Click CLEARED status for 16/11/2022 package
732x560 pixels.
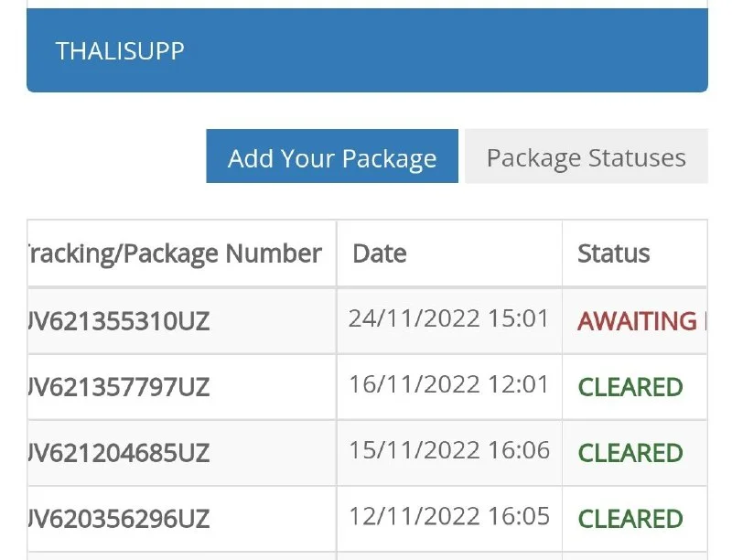point(630,387)
